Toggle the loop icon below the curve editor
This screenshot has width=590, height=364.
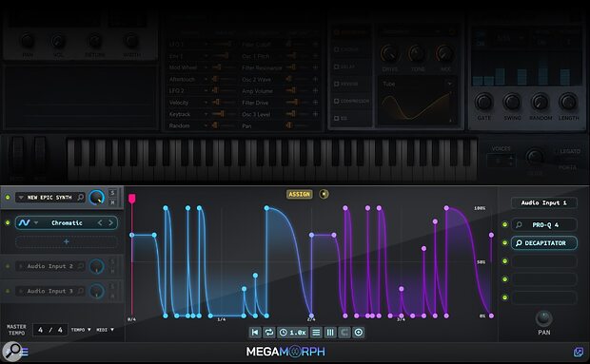268,332
